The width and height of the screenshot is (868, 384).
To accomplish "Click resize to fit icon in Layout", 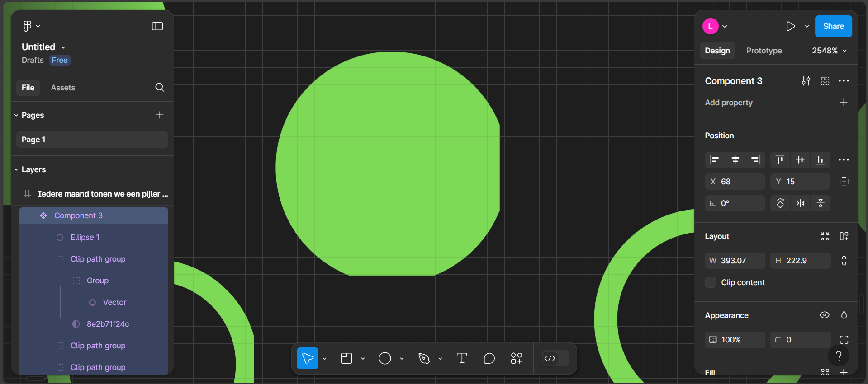I will coord(825,236).
